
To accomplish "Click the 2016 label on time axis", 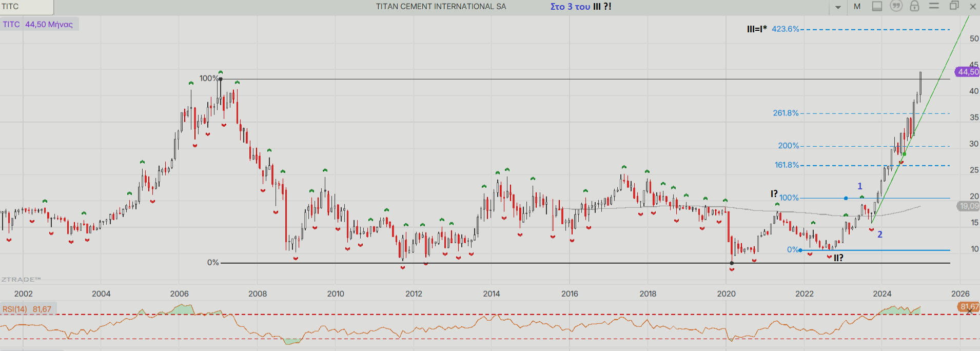I will (x=570, y=294).
